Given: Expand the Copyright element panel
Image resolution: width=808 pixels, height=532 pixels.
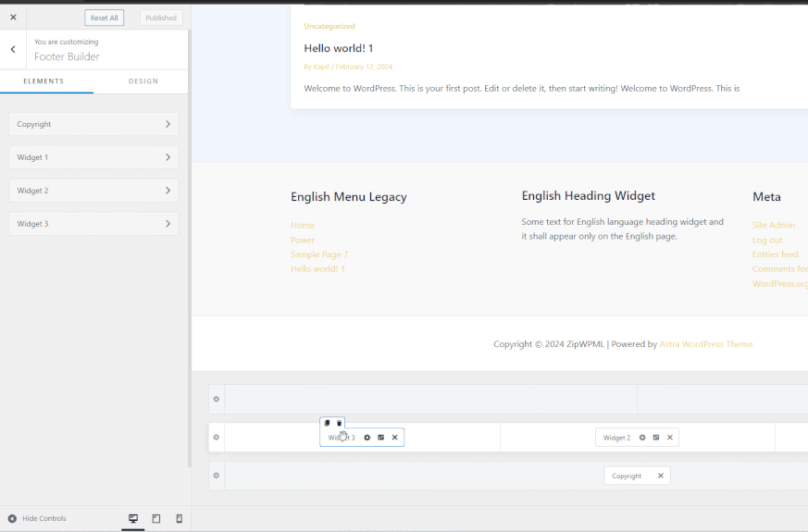Looking at the screenshot, I should pos(93,124).
